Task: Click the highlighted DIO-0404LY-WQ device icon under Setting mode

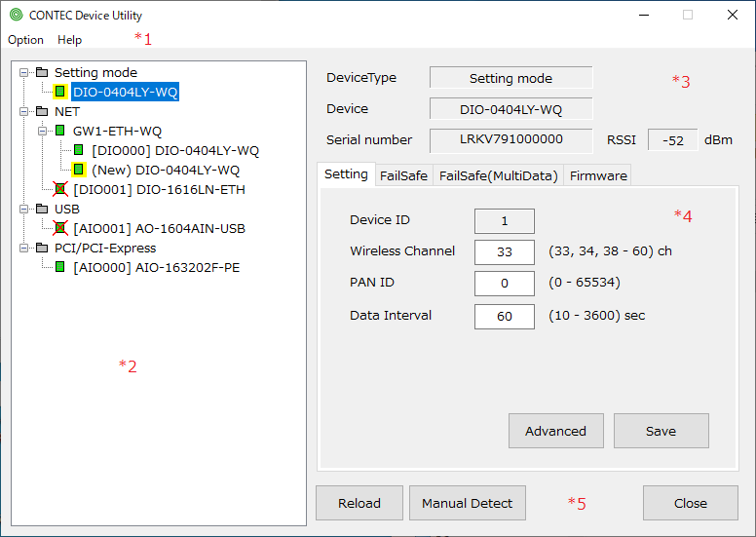Action: click(59, 92)
